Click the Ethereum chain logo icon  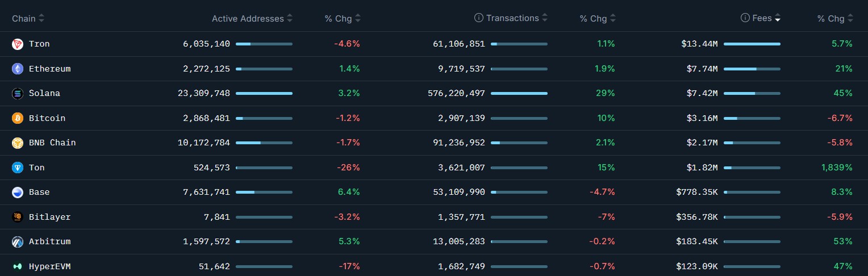(18, 69)
